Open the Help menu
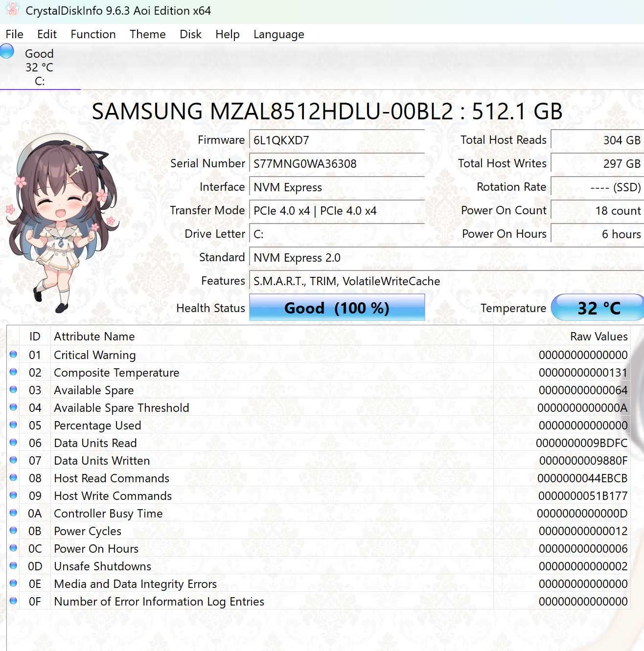 (228, 34)
